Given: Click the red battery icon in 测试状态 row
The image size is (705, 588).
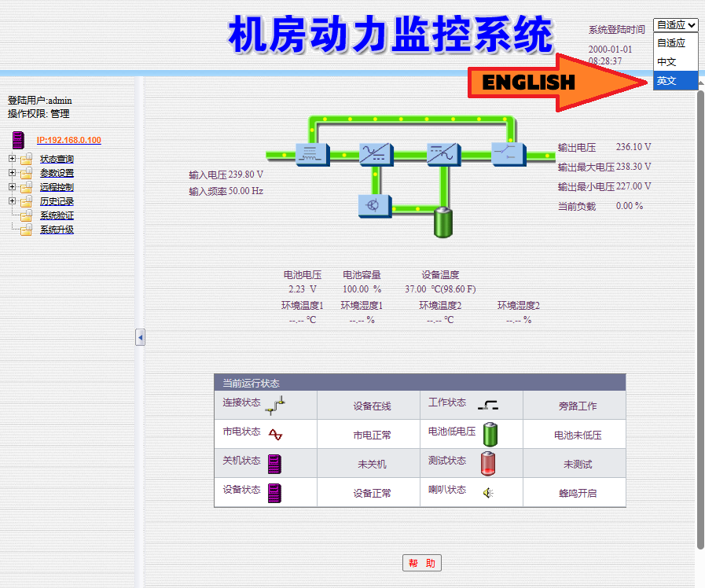Looking at the screenshot, I should [488, 464].
